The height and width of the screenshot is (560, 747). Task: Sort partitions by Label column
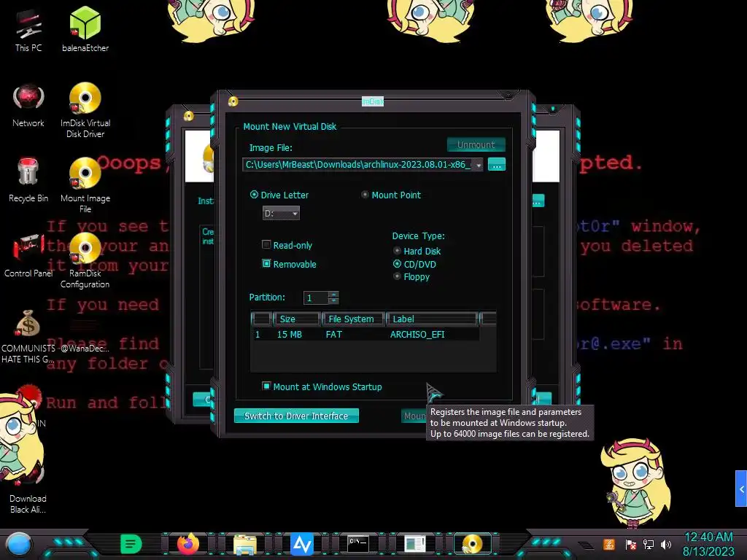click(x=432, y=319)
